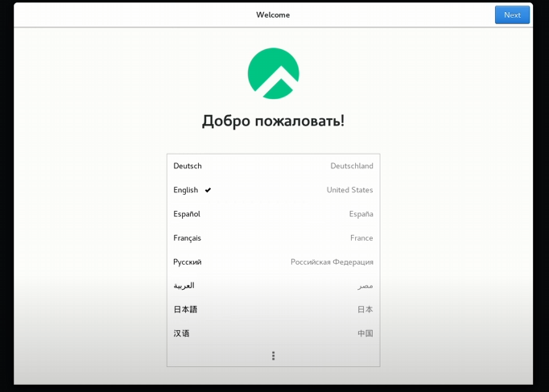Click the United States region label
Screen dimensions: 549x392
pos(350,190)
